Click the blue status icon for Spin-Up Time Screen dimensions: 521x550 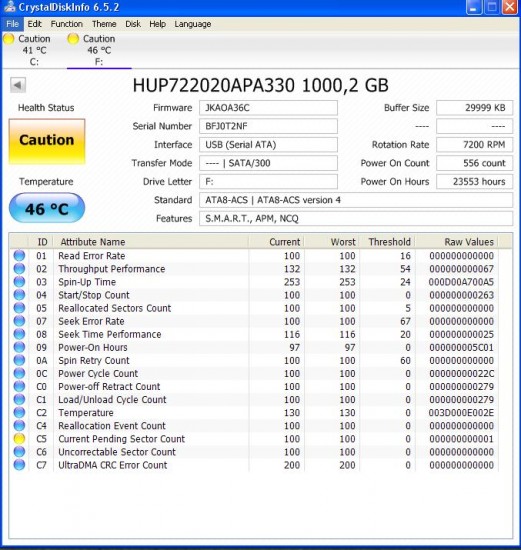pyautogui.click(x=19, y=282)
